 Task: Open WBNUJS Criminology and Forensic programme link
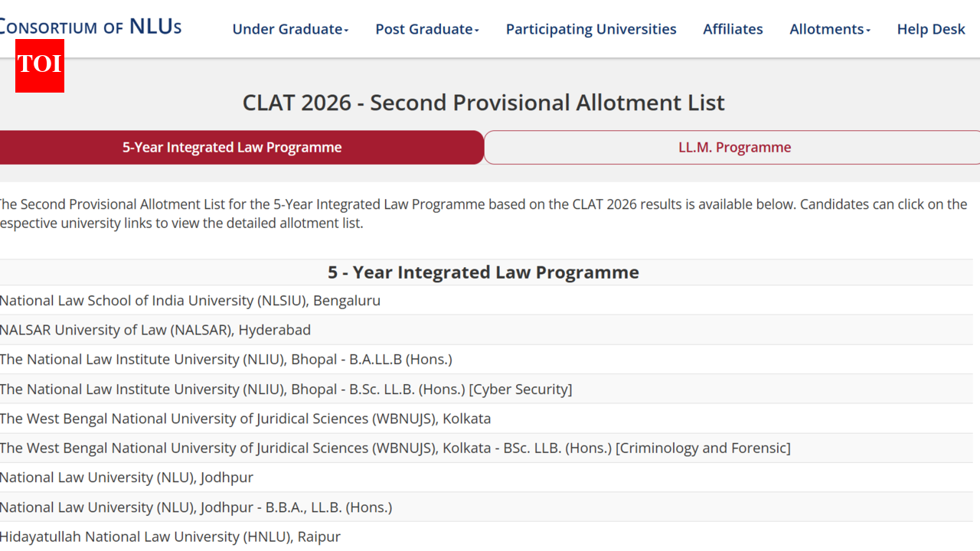(395, 448)
